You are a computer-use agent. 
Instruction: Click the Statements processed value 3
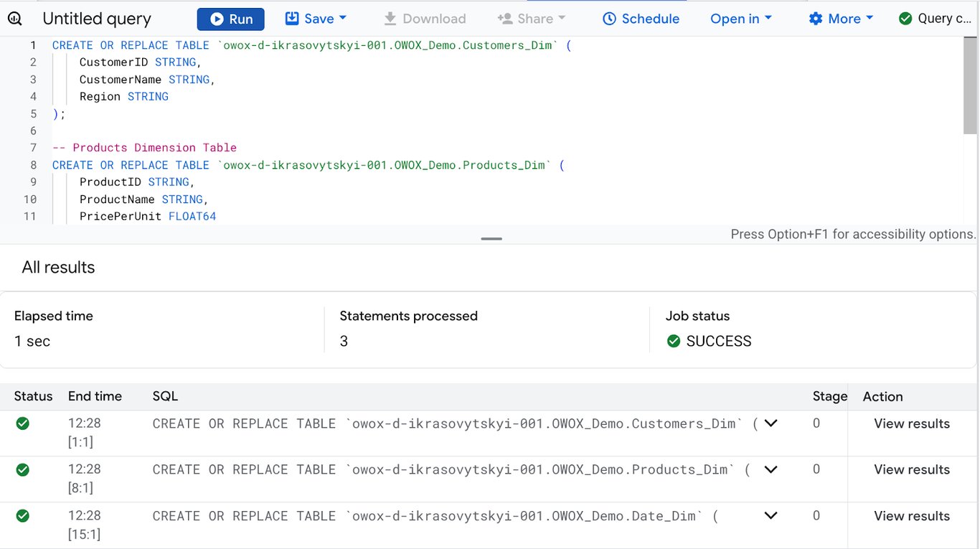click(344, 342)
